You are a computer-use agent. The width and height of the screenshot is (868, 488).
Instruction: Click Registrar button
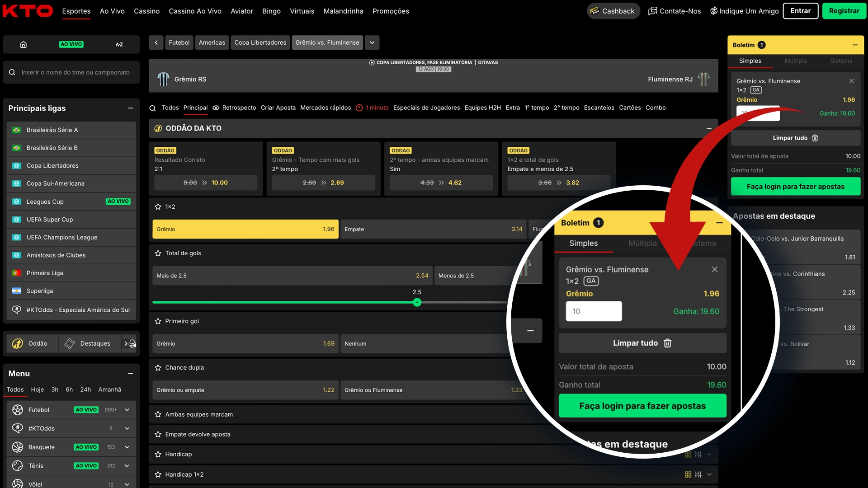point(844,11)
